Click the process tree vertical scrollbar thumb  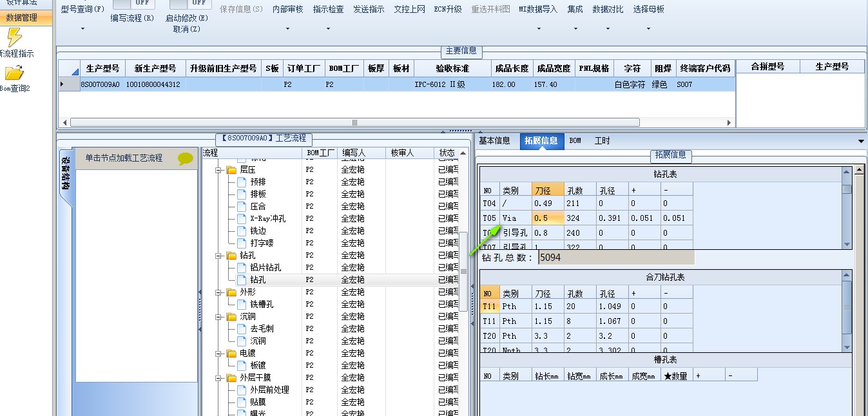coord(463,271)
